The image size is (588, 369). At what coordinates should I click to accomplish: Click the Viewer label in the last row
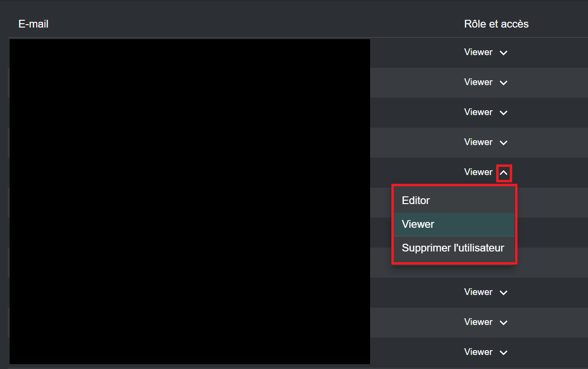pos(478,352)
